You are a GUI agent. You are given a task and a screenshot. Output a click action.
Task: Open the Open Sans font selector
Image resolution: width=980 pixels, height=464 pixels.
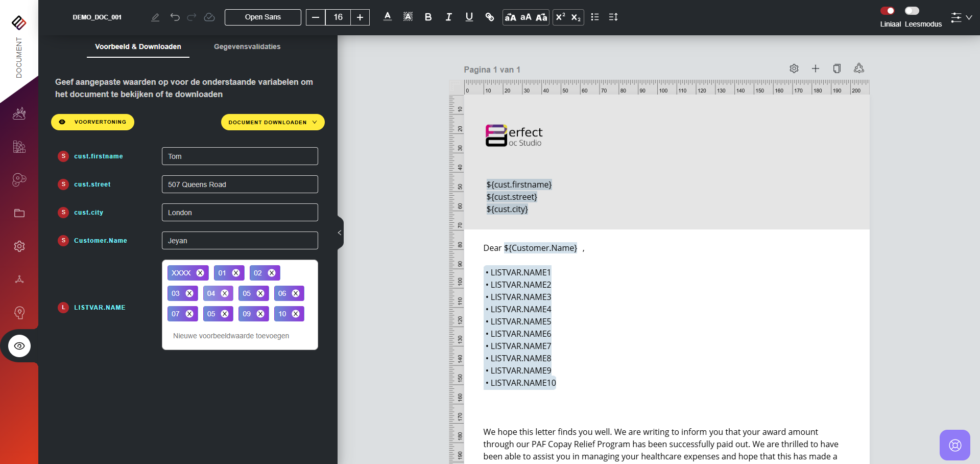262,17
